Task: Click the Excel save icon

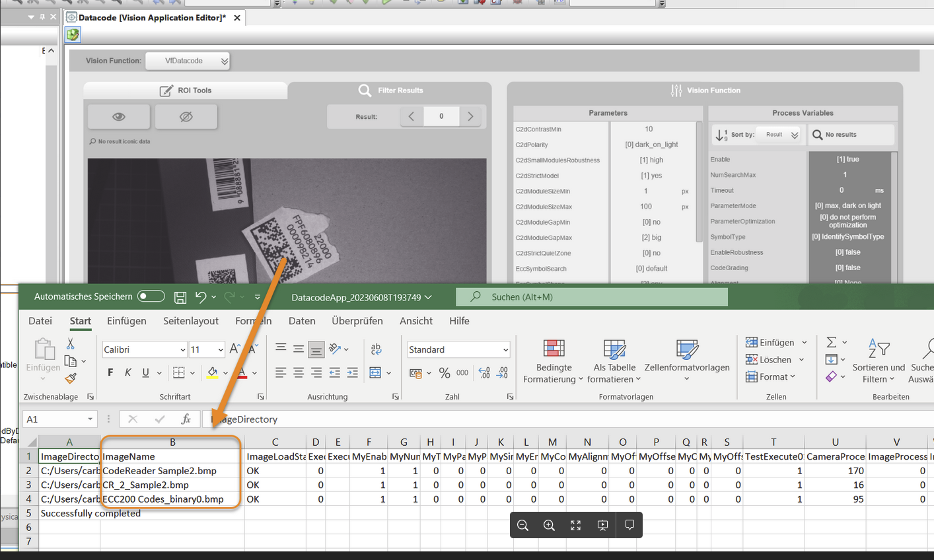Action: click(x=180, y=297)
